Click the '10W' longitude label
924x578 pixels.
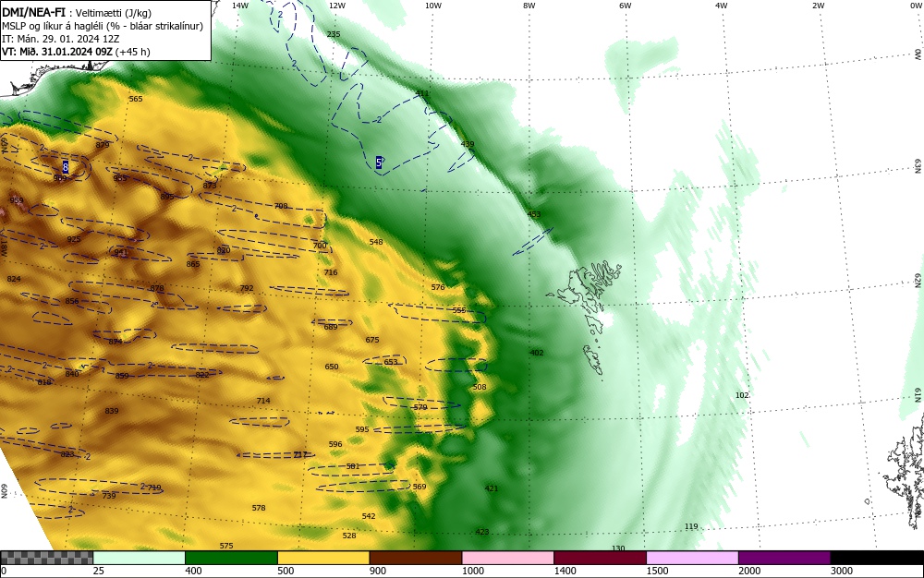coord(433,6)
